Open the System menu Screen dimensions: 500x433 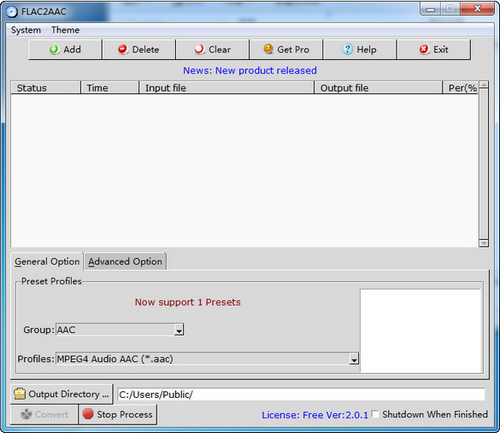click(26, 30)
